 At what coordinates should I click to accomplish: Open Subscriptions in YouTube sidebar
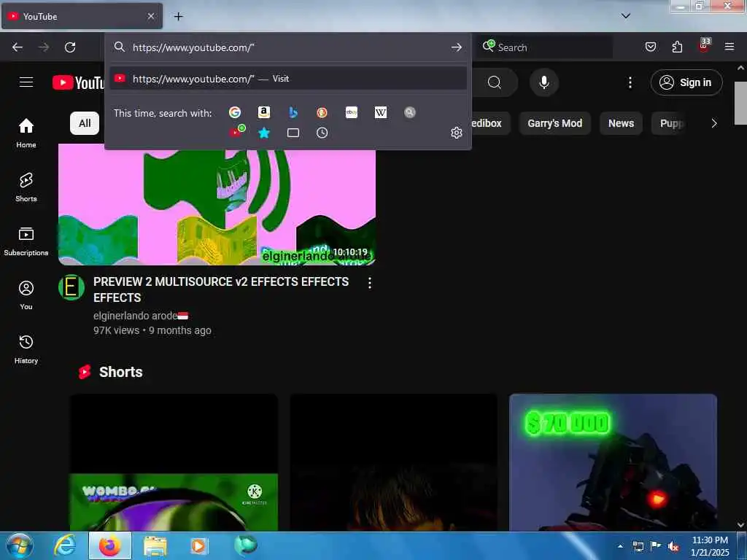pos(26,241)
